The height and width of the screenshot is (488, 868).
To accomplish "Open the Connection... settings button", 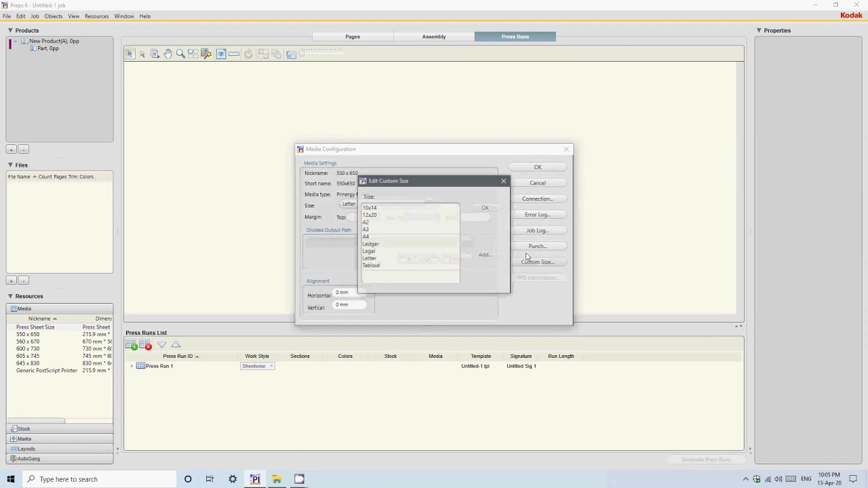I will click(538, 199).
